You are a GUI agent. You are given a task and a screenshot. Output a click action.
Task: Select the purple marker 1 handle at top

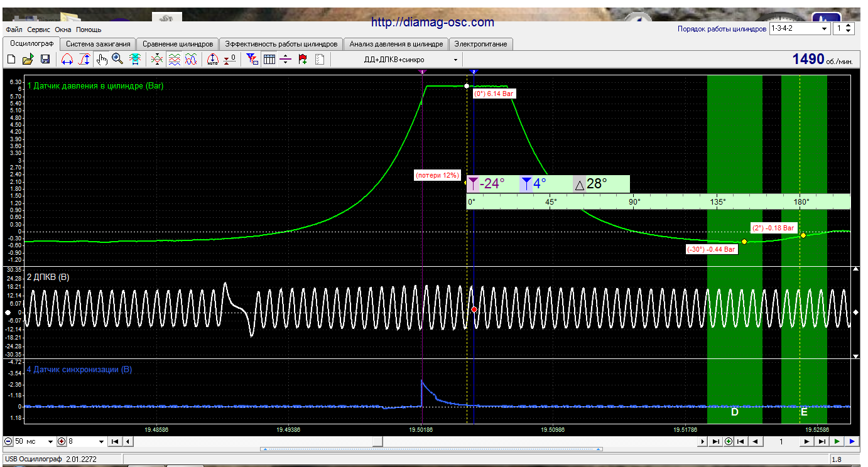click(x=422, y=72)
